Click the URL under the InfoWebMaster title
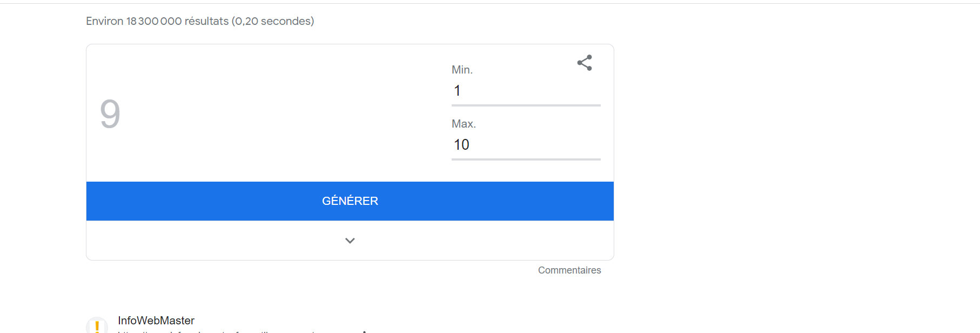The height and width of the screenshot is (333, 980). click(216, 331)
